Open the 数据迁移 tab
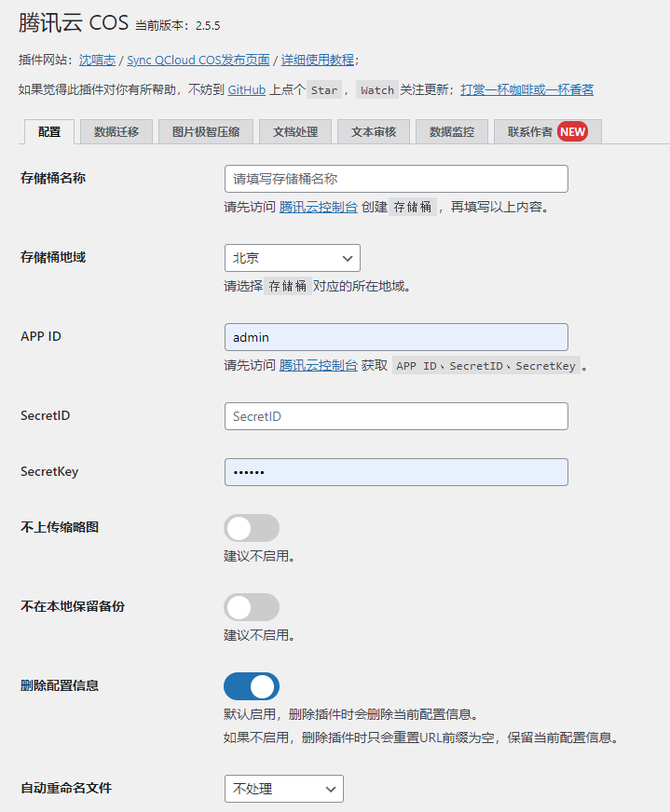This screenshot has width=670, height=812. 116,132
